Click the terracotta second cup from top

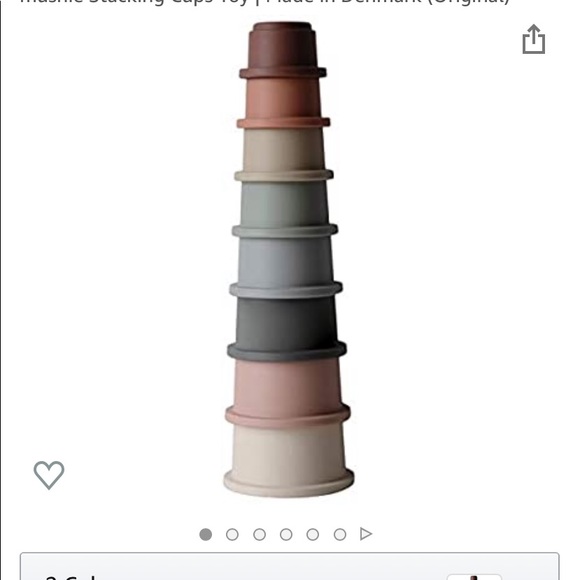(x=283, y=102)
